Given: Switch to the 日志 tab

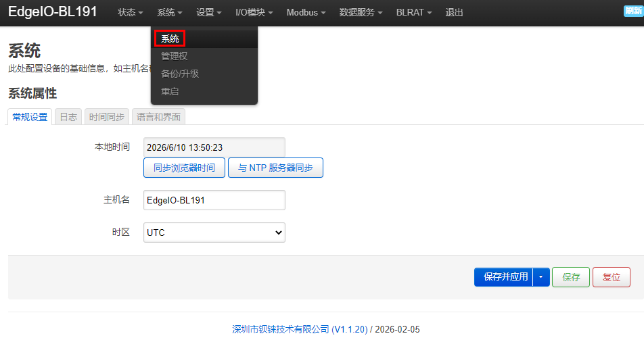Looking at the screenshot, I should coord(68,117).
